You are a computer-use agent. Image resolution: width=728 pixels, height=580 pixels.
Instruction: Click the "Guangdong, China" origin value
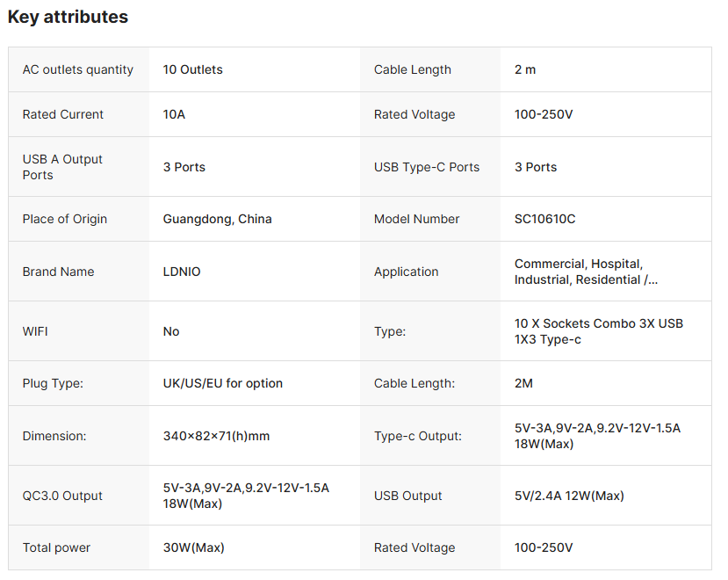point(218,219)
